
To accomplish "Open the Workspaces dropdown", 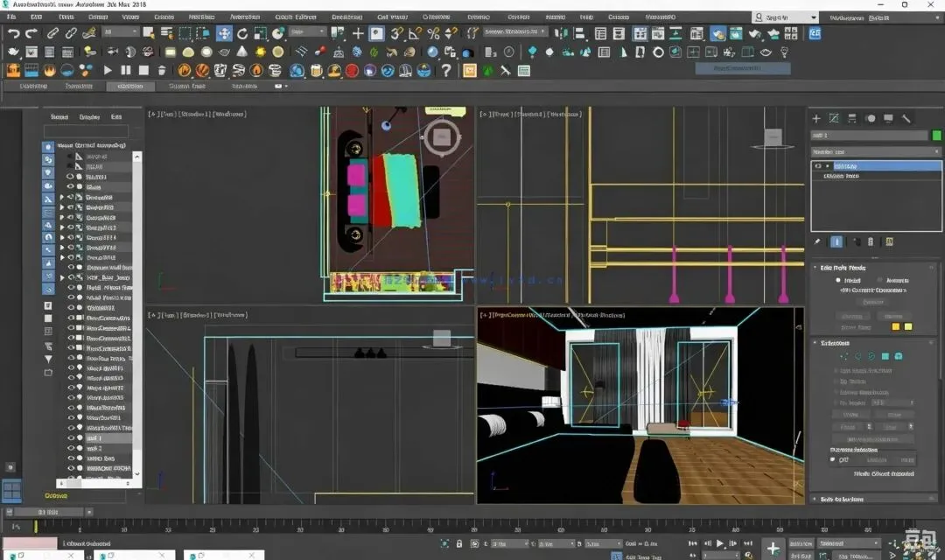I will (x=884, y=17).
